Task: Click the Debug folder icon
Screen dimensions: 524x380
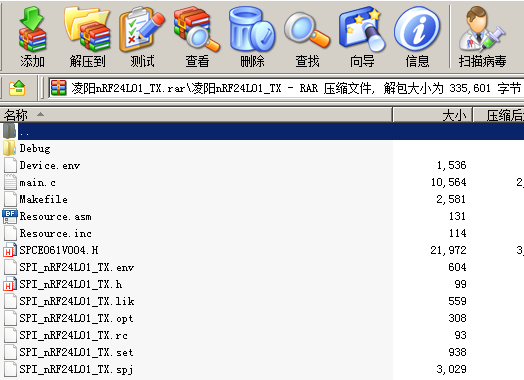Action: click(10, 148)
